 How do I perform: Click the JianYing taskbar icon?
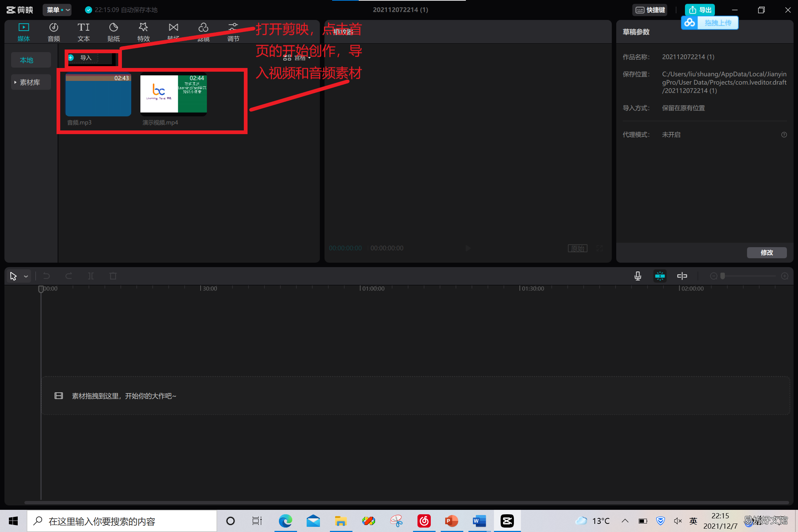tap(507, 521)
